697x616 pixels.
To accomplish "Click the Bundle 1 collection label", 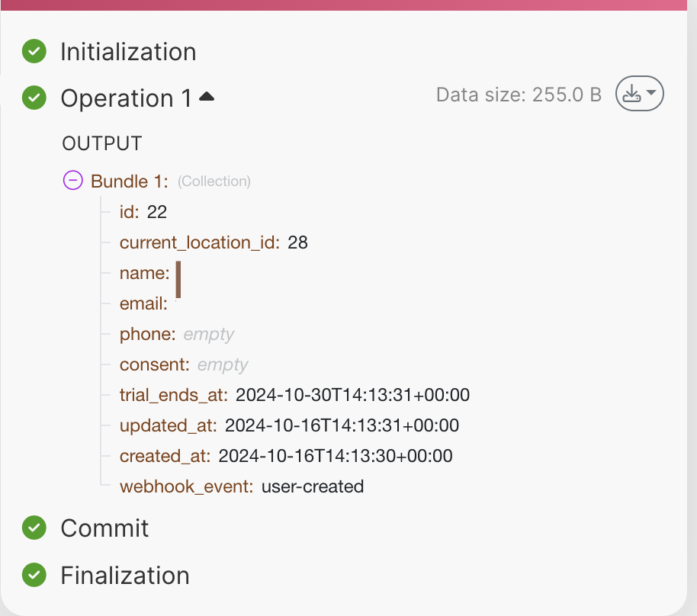I will [x=130, y=181].
